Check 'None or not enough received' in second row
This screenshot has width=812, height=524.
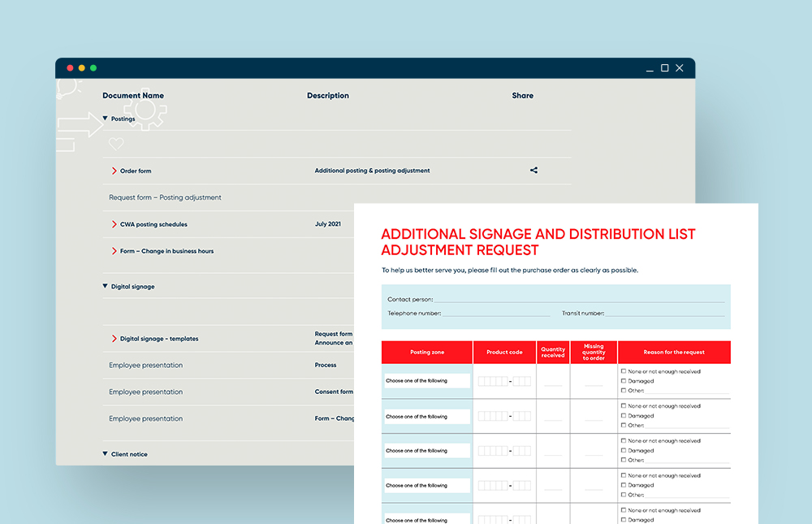(624, 406)
